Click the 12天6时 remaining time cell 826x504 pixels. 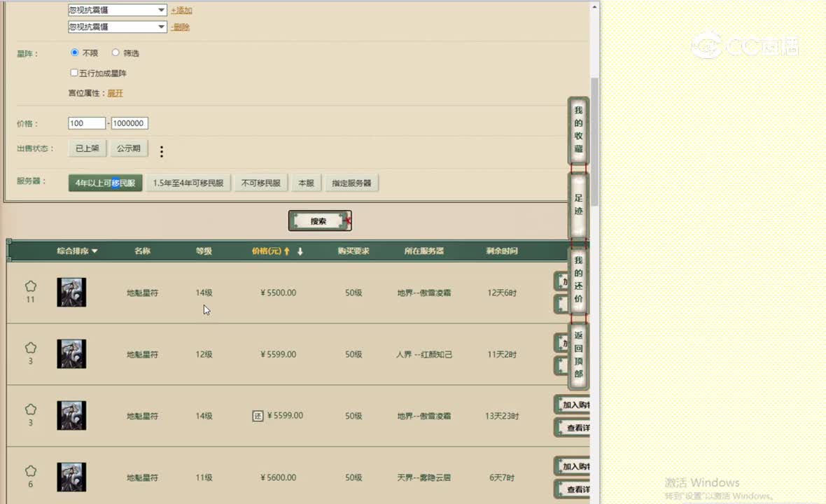[502, 293]
